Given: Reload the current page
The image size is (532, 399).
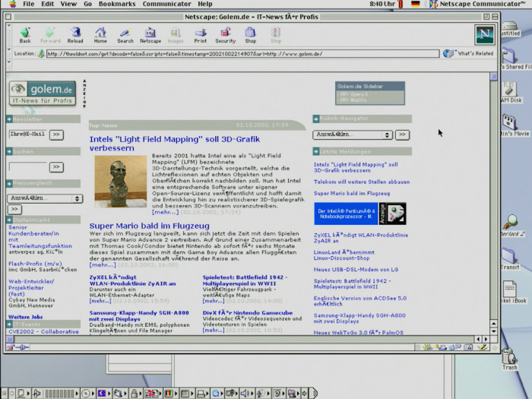Looking at the screenshot, I should click(x=75, y=35).
